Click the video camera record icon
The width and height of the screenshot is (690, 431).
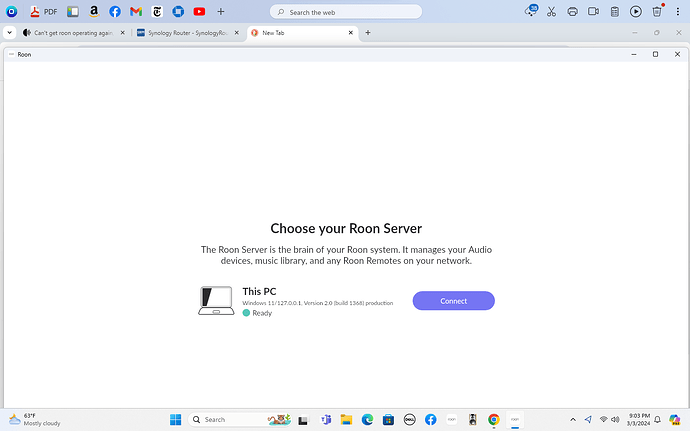point(594,11)
